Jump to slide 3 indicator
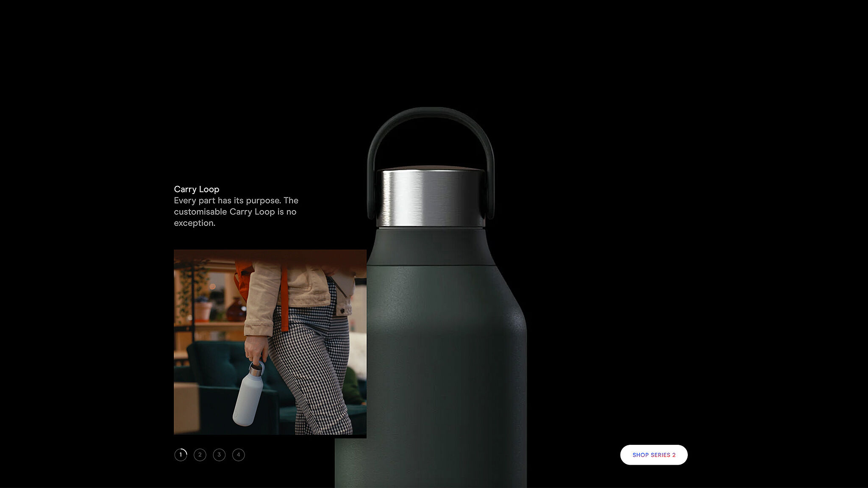Image resolution: width=868 pixels, height=488 pixels. [219, 455]
